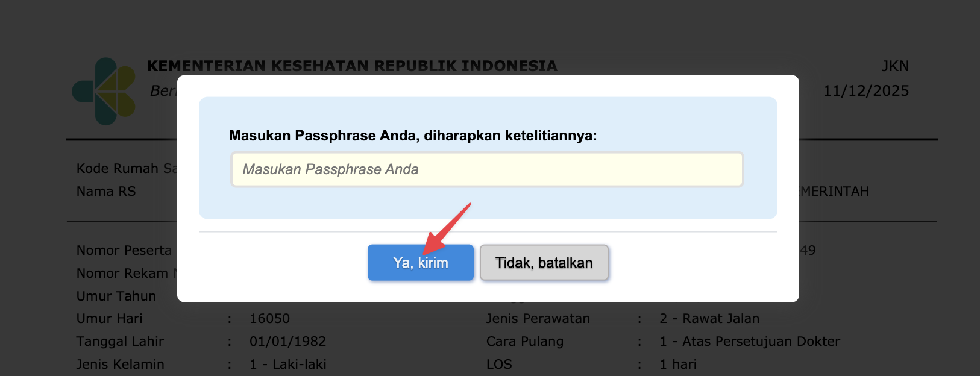Click the Tanggal Lahir value 01/01/1982
This screenshot has height=376, width=980.
(x=287, y=342)
